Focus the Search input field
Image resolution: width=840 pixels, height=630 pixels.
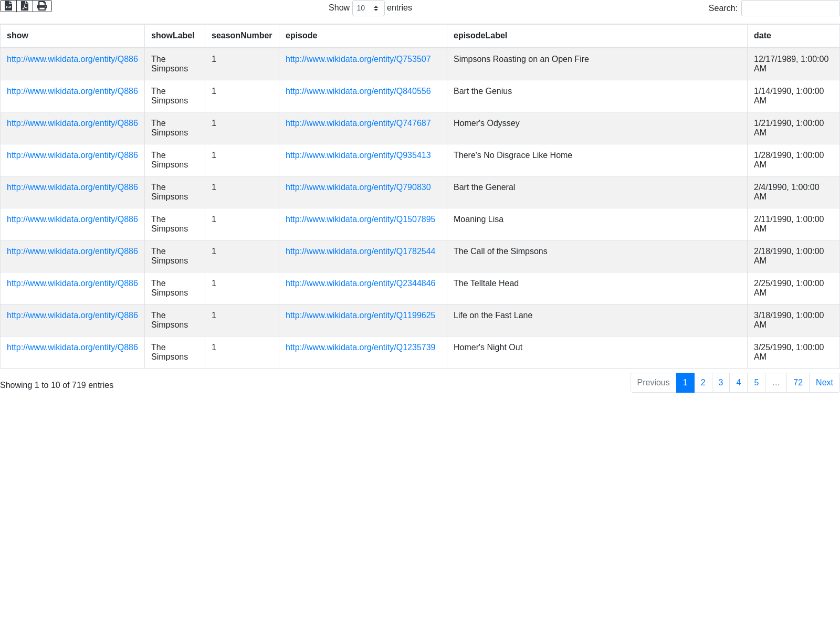(790, 8)
